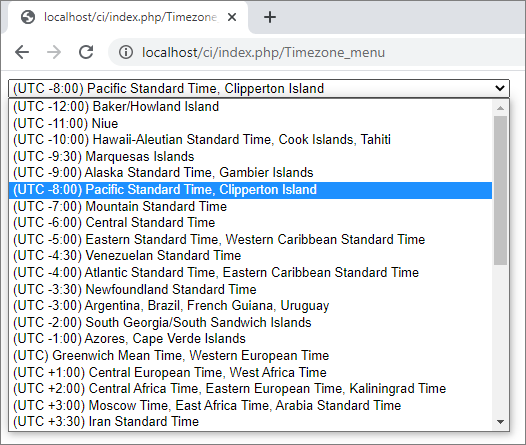Select (UTC +1:00) Central European Time
526x445 pixels.
250,372
